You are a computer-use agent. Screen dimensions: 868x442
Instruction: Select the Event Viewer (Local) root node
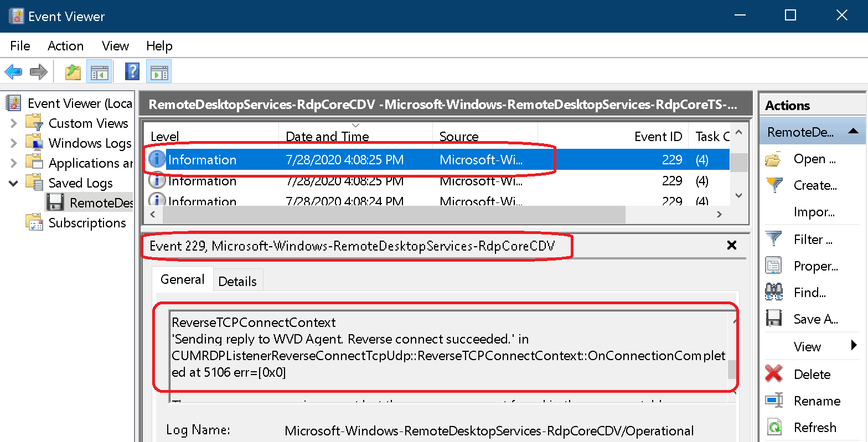[x=80, y=103]
